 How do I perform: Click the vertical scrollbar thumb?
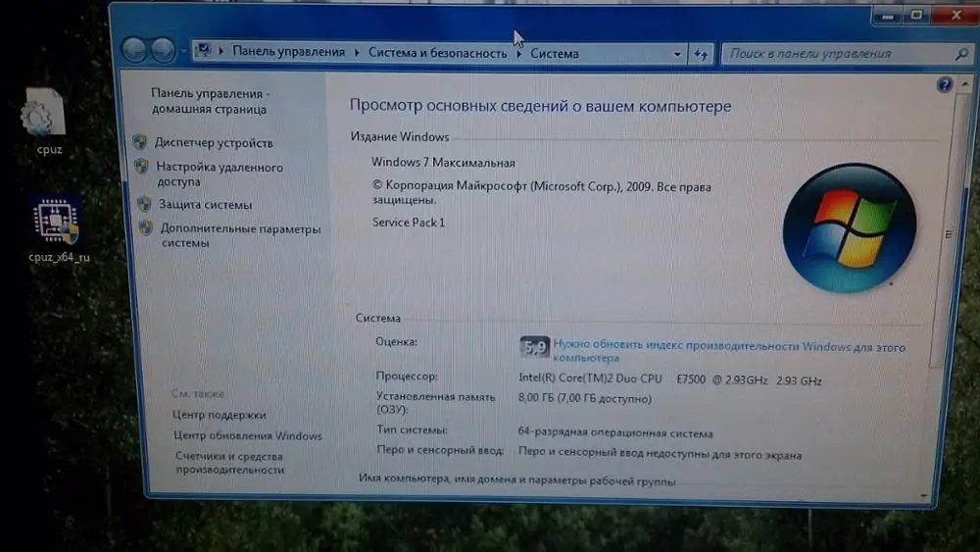pyautogui.click(x=949, y=233)
